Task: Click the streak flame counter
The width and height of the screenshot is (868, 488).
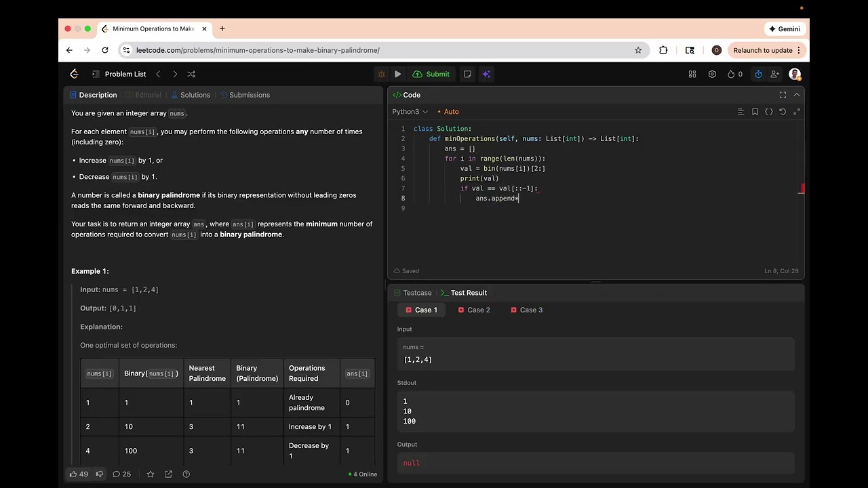Action: tap(735, 74)
